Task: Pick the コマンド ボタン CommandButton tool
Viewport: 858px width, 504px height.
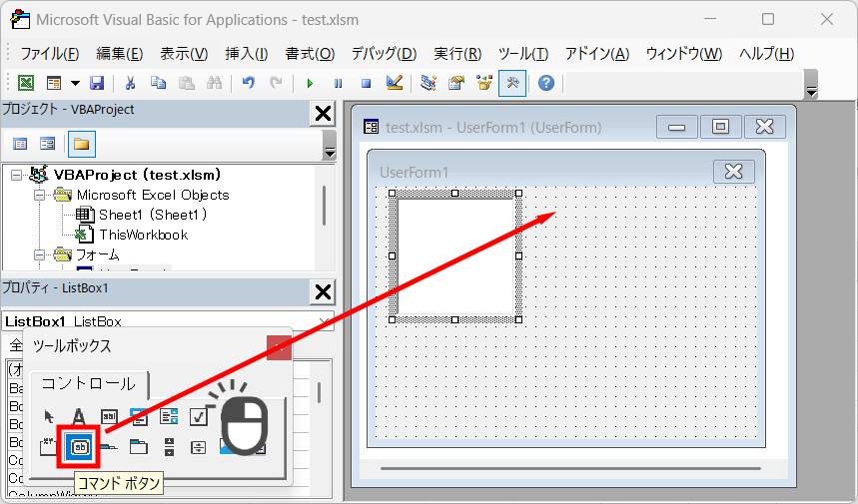Action: point(79,447)
